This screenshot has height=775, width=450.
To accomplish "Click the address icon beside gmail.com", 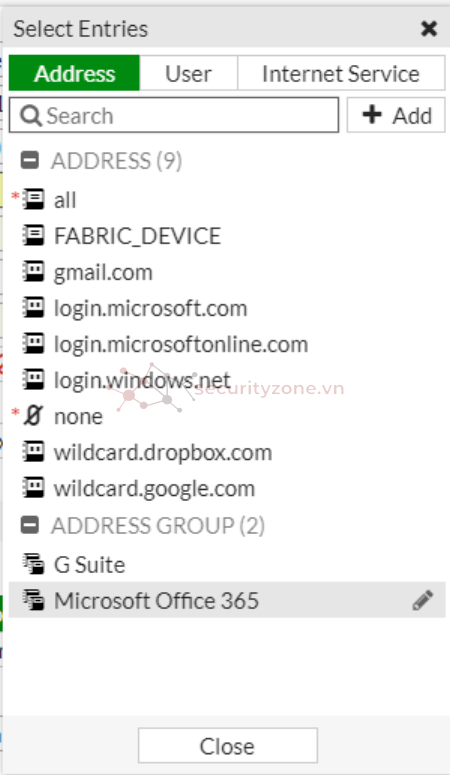I will click(x=33, y=272).
